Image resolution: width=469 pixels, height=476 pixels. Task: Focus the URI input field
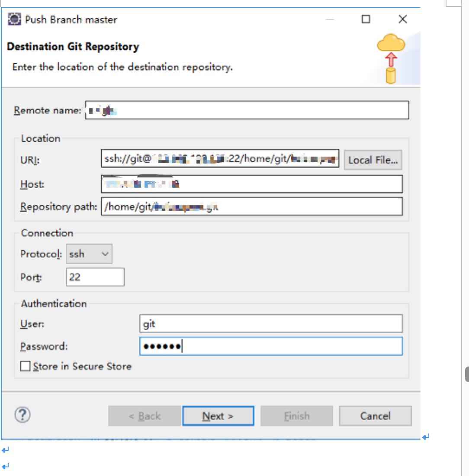point(220,159)
